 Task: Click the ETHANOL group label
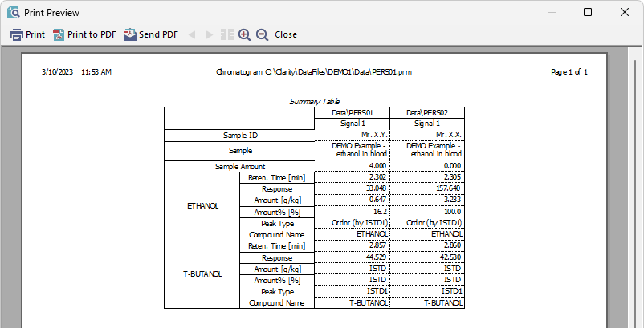click(202, 206)
